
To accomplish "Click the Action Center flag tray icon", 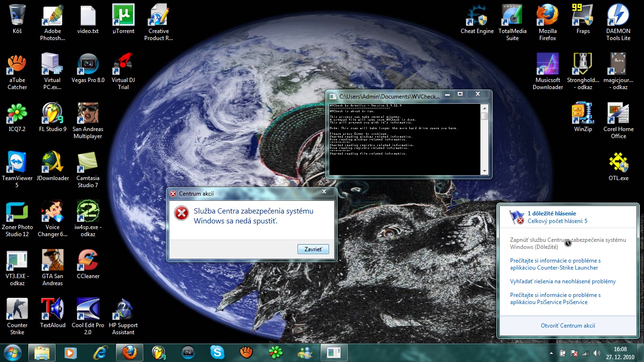I will [574, 353].
